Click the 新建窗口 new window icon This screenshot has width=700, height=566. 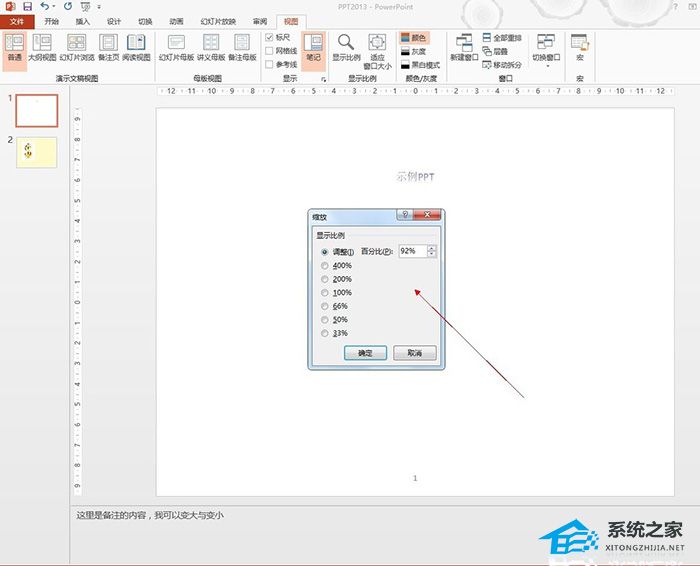coord(463,46)
